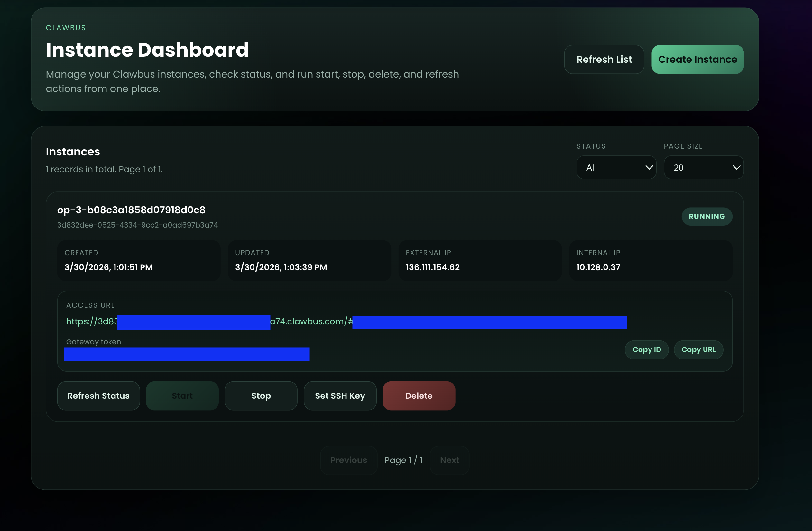
Task: Open the Set SSH Key action
Action: (339, 396)
